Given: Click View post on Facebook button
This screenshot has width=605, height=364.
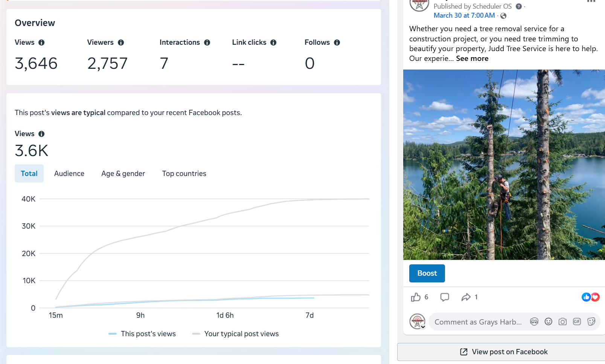Looking at the screenshot, I should click(x=504, y=352).
